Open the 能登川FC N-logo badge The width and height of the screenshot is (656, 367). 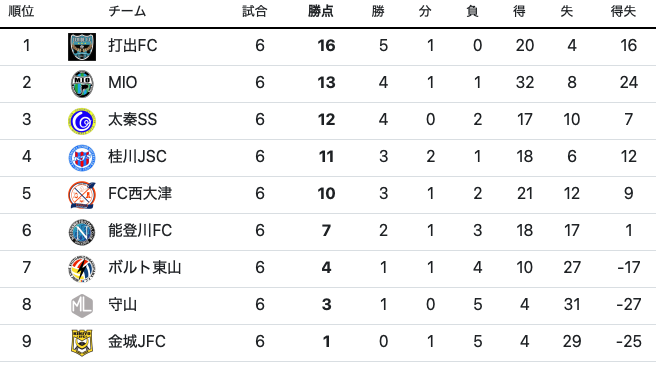(82, 232)
